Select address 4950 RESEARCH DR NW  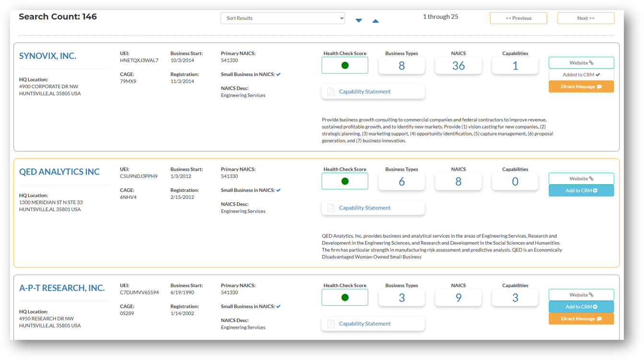click(x=47, y=319)
